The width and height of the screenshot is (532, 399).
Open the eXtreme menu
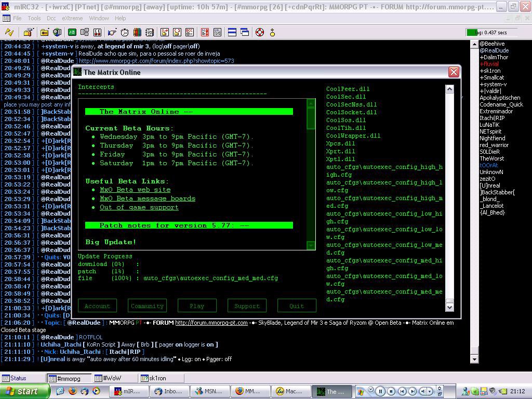[x=72, y=18]
